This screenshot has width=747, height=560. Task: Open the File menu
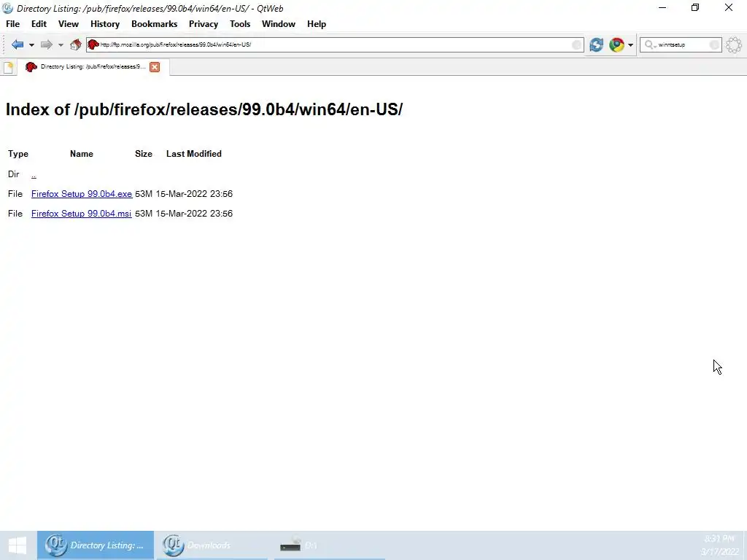(13, 24)
